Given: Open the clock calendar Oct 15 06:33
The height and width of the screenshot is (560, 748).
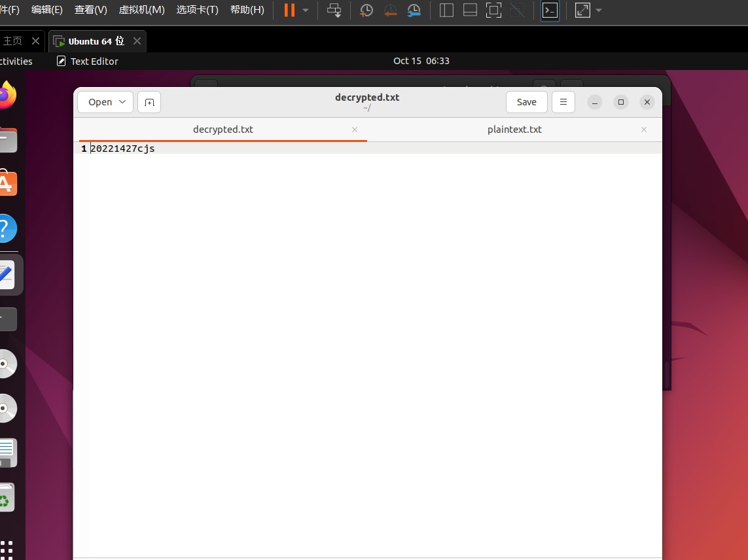Looking at the screenshot, I should (x=421, y=61).
